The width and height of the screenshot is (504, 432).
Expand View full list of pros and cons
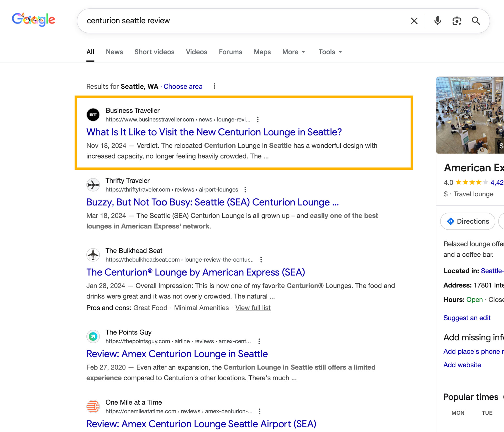tap(253, 308)
